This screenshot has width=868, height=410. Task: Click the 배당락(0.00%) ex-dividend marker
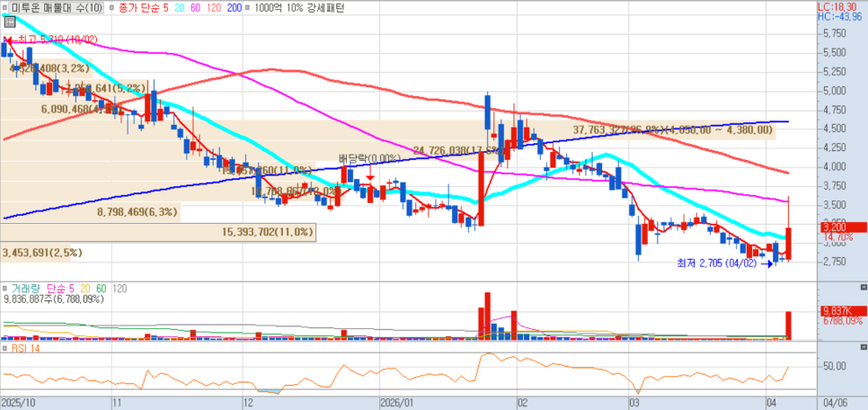click(370, 158)
